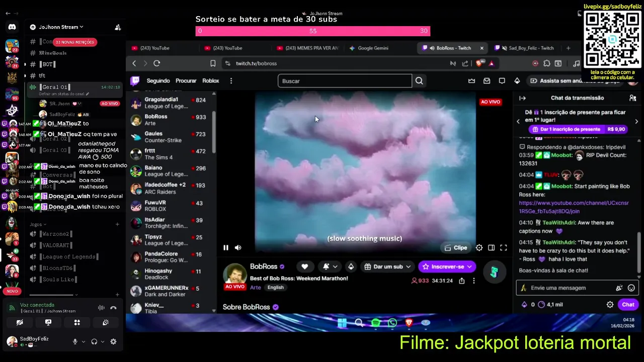Open notification bell dropdown for BobRoss
The width and height of the screenshot is (644, 362).
[x=330, y=266]
